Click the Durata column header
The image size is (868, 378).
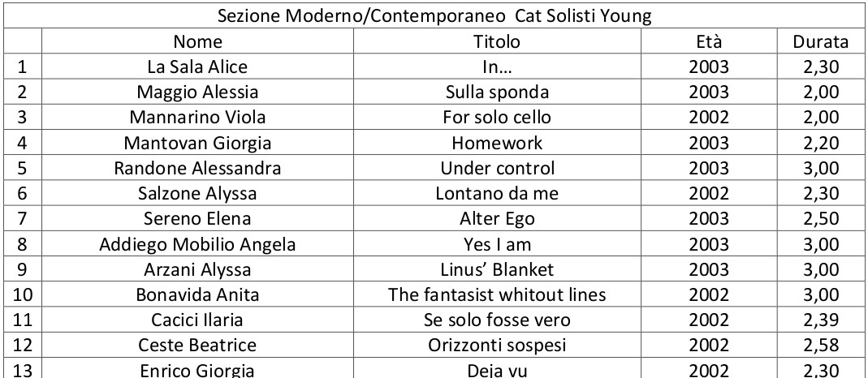[x=820, y=41]
